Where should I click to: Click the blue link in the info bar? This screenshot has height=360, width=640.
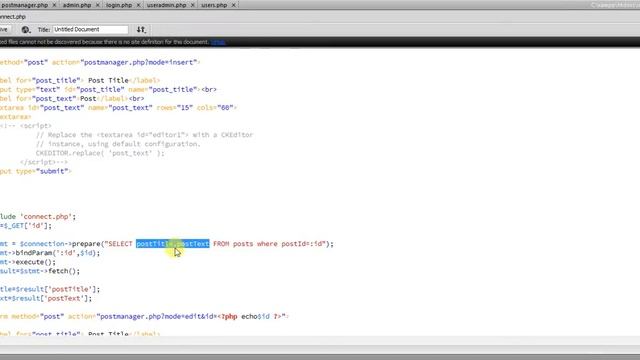click(x=218, y=42)
